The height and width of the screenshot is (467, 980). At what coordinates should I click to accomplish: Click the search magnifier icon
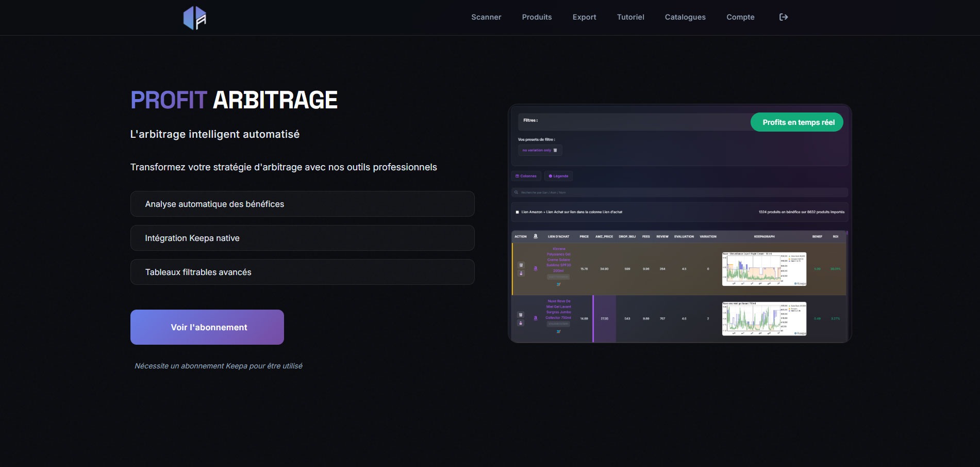[x=516, y=192]
